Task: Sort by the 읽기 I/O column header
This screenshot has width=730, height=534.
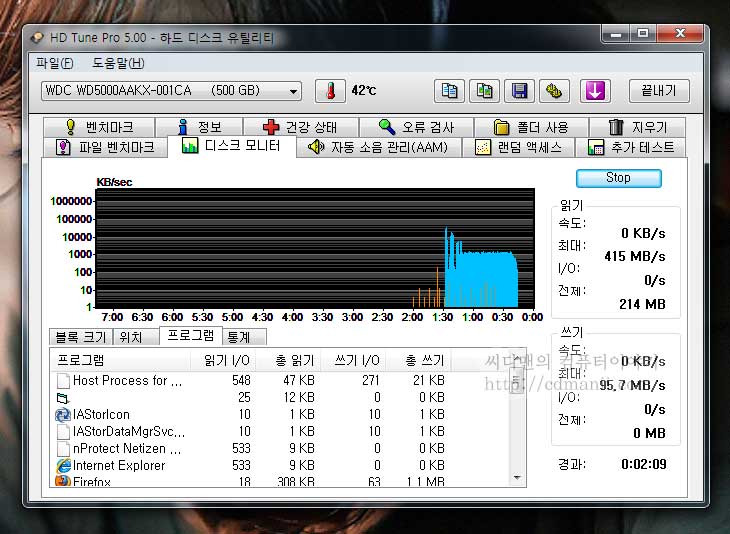Action: tap(223, 360)
